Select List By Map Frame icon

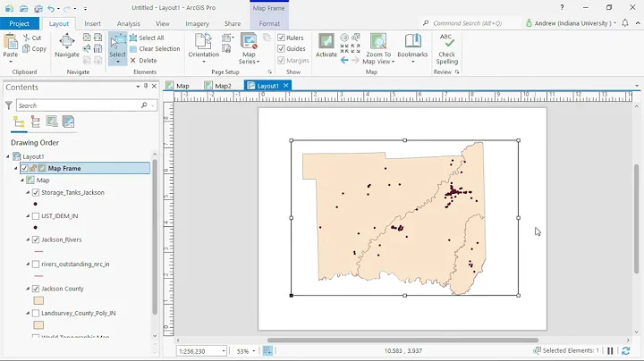point(52,122)
